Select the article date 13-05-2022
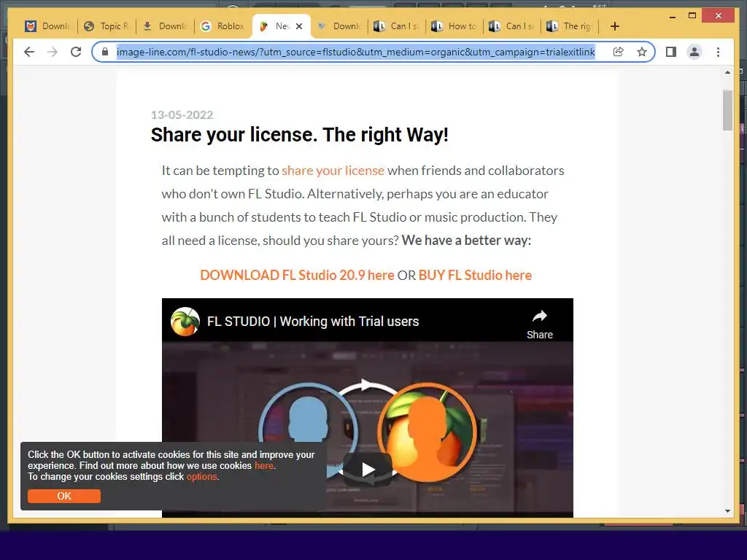The height and width of the screenshot is (560, 747). point(182,114)
